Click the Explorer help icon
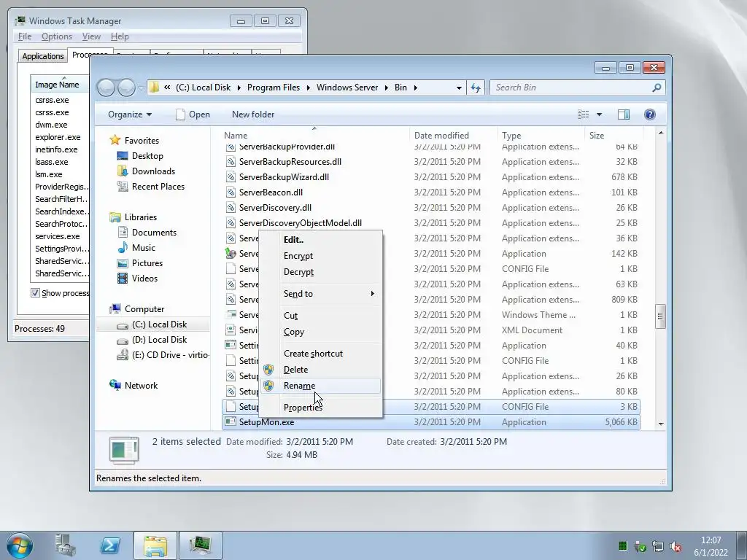The image size is (747, 560). coord(650,114)
